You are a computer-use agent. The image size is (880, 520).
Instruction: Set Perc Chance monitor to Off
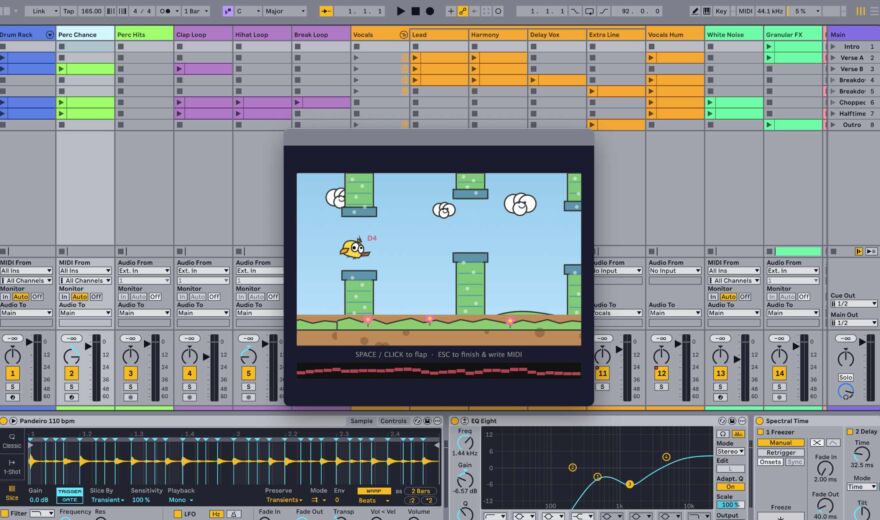[x=96, y=296]
